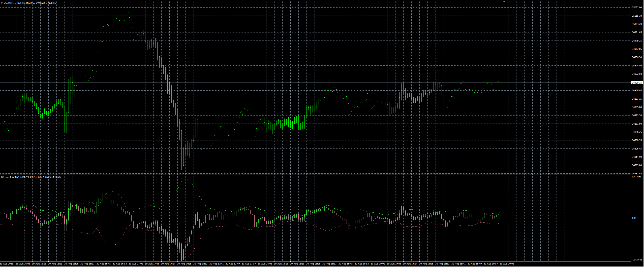Click price scale value 34979.75
This screenshot has height=267, width=644.
click(637, 41)
